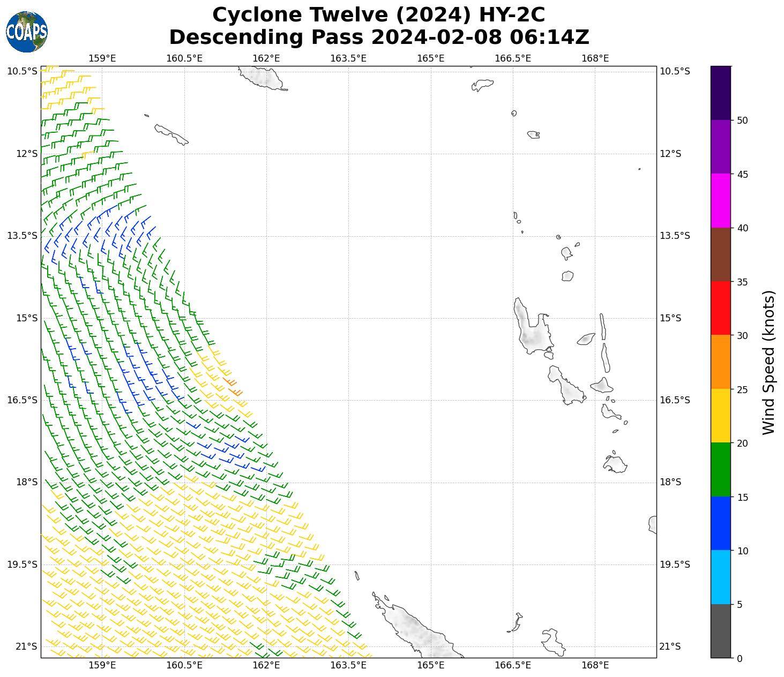Click the light blue 5-10 knots segment
The image size is (784, 677).
click(x=720, y=577)
